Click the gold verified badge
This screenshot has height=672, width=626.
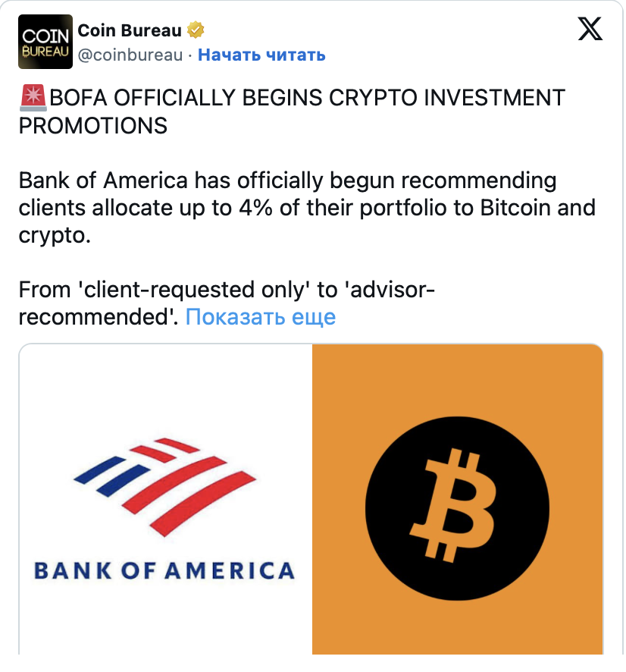(196, 31)
